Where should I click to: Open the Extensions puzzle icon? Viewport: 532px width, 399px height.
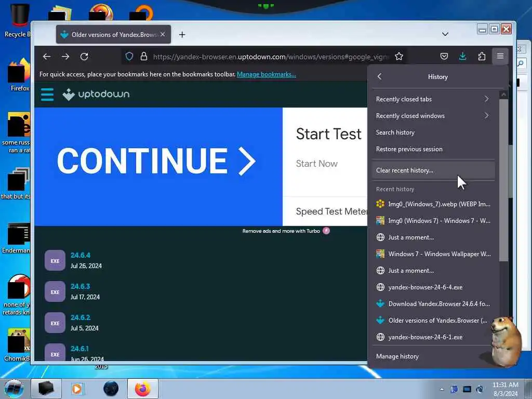coord(482,56)
